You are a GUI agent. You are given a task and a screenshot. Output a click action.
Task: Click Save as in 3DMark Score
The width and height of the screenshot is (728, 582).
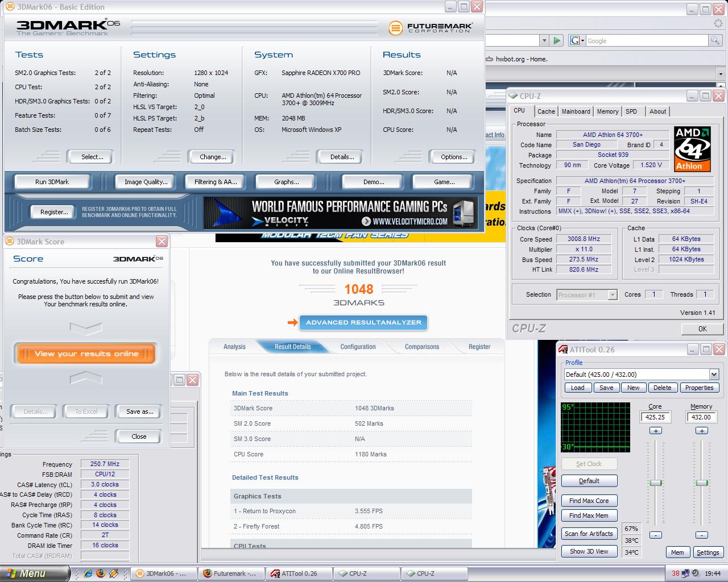pos(139,411)
